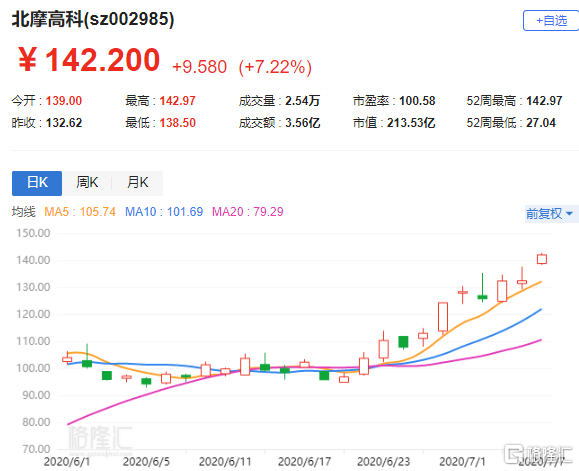Select the first candlestick on 2020/6/1
Image resolution: width=579 pixels, height=471 pixels.
67,359
